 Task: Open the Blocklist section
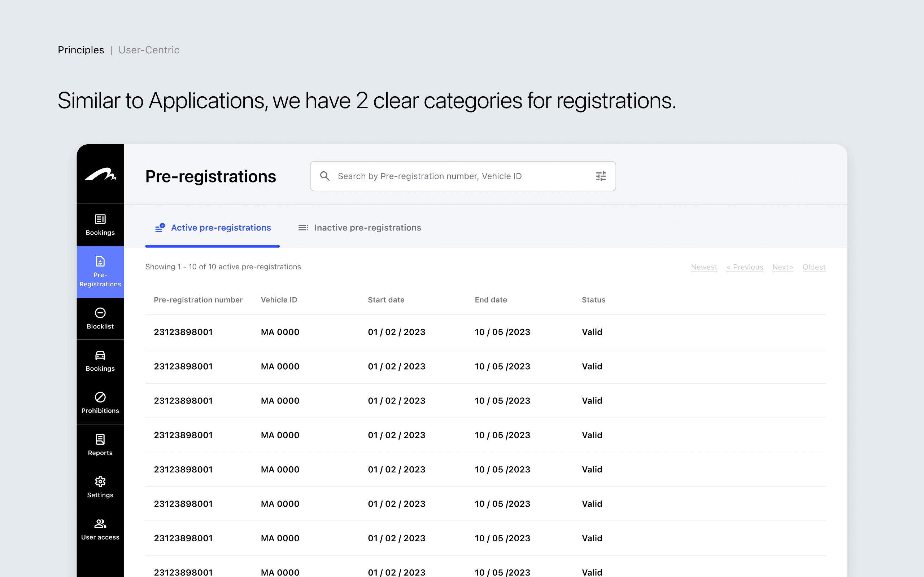click(100, 318)
